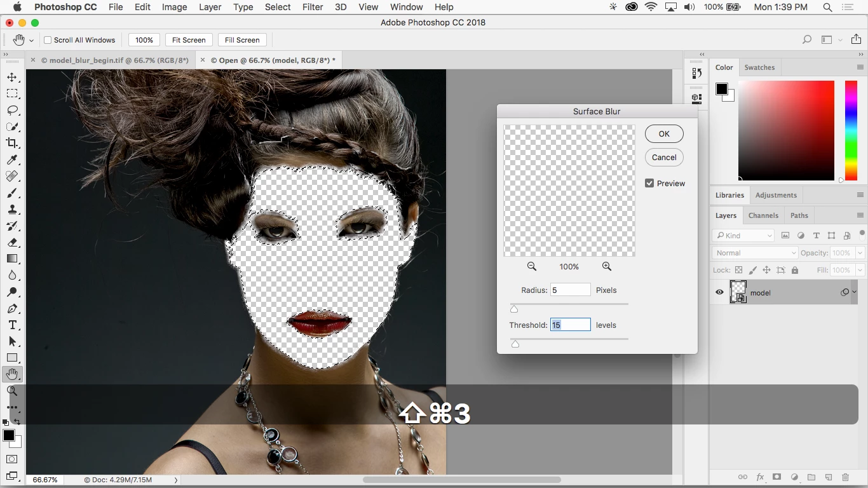Uncheck the Preview checkbox
This screenshot has width=868, height=488.
(x=649, y=183)
